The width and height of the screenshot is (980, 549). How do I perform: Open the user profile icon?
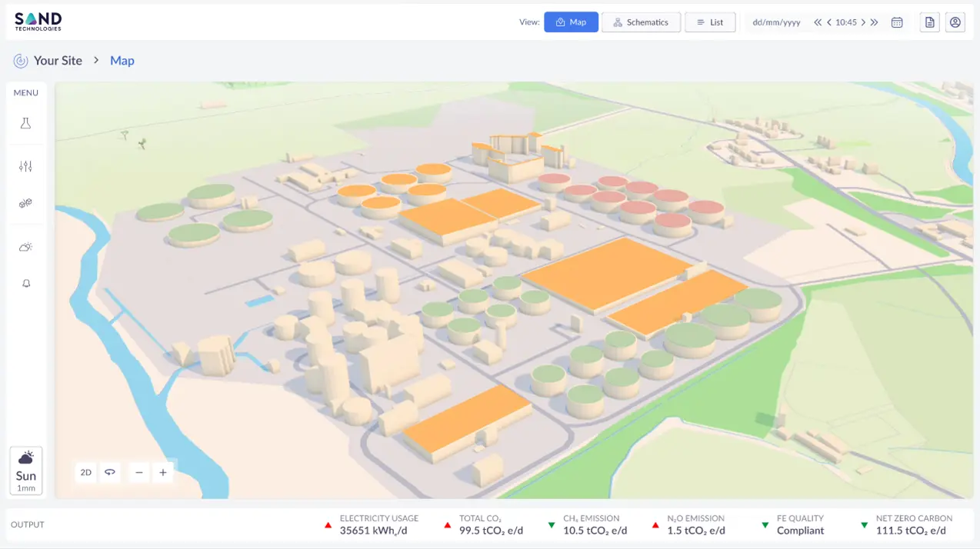[x=955, y=22]
